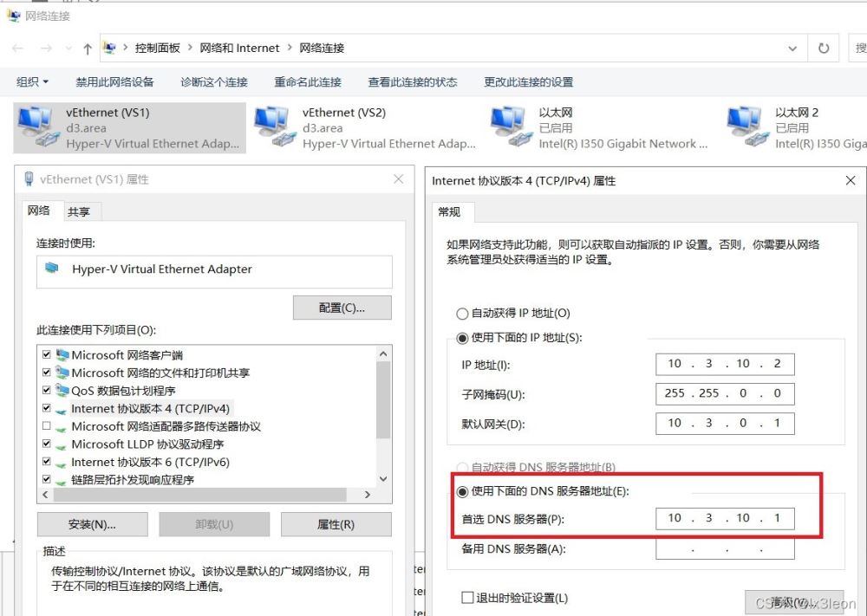Screen dimensions: 867x616
Task: Close the TCP/IPv4 属性 dialog
Action: [851, 181]
